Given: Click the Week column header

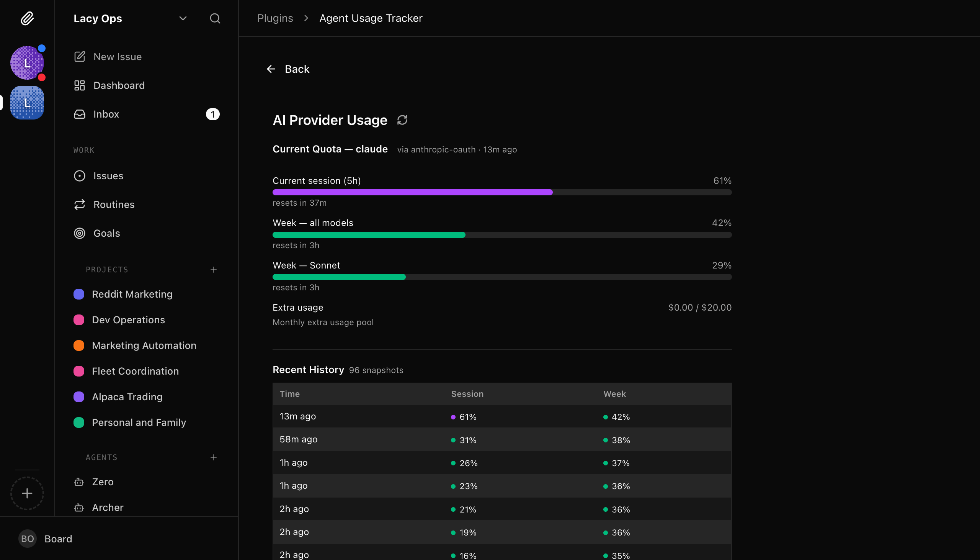Looking at the screenshot, I should 614,394.
